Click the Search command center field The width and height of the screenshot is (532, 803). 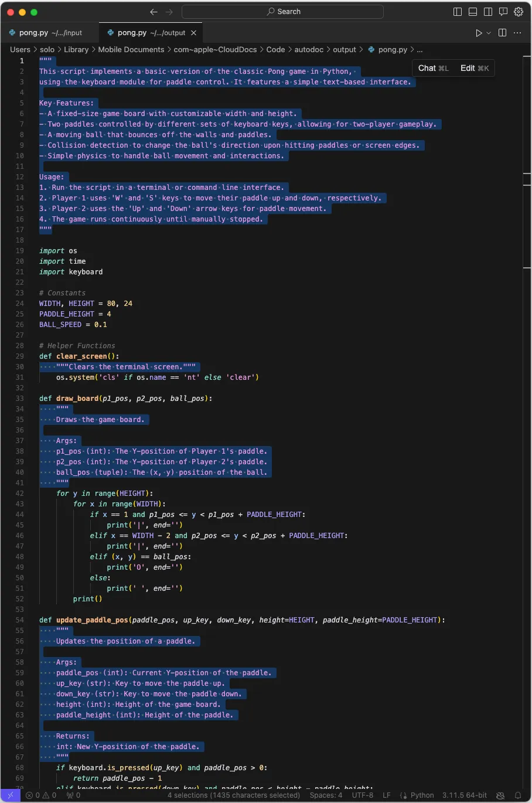[x=283, y=12]
